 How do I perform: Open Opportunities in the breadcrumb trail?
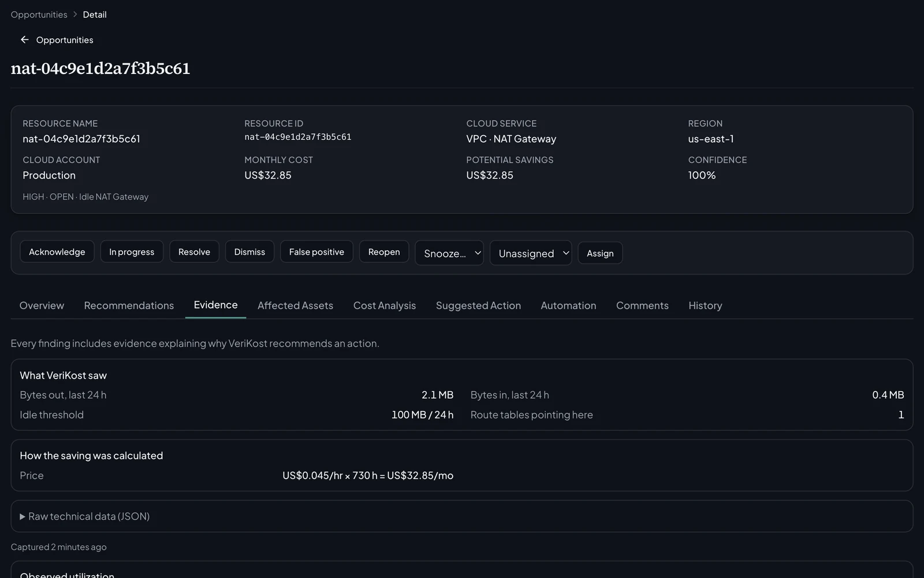39,14
